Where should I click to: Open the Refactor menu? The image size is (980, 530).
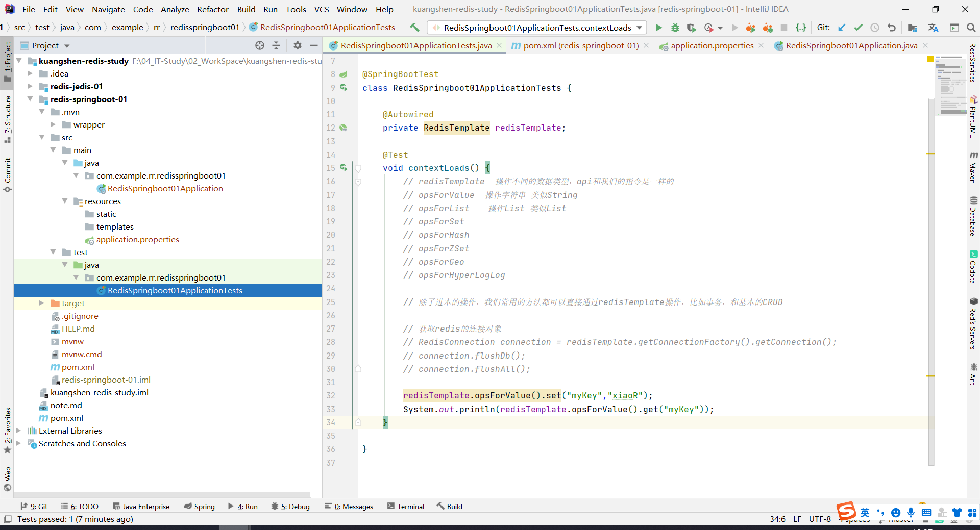213,9
